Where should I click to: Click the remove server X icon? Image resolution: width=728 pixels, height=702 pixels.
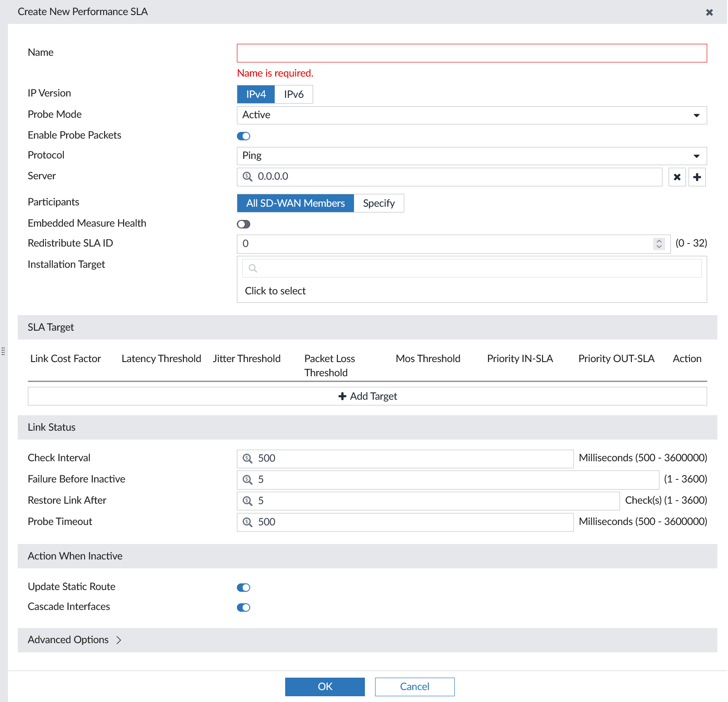tap(677, 177)
